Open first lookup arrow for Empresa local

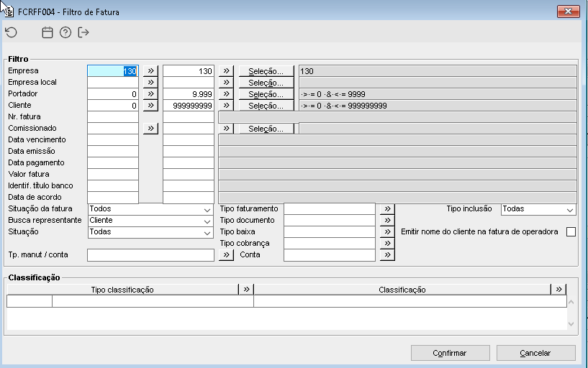coord(150,83)
